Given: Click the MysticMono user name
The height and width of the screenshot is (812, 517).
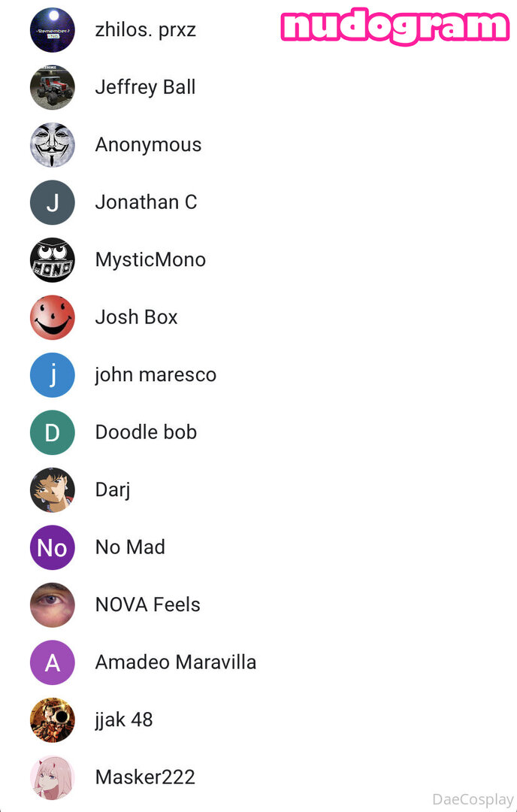Looking at the screenshot, I should pos(150,260).
